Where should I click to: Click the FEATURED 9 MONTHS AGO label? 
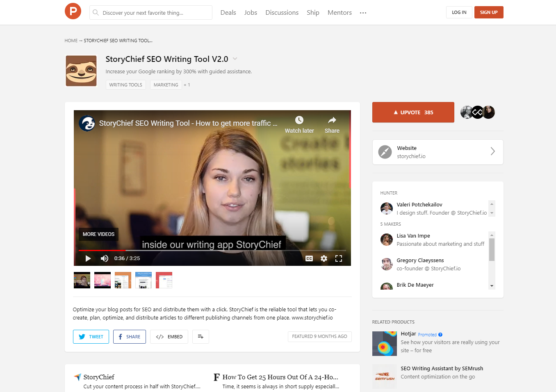click(x=319, y=336)
